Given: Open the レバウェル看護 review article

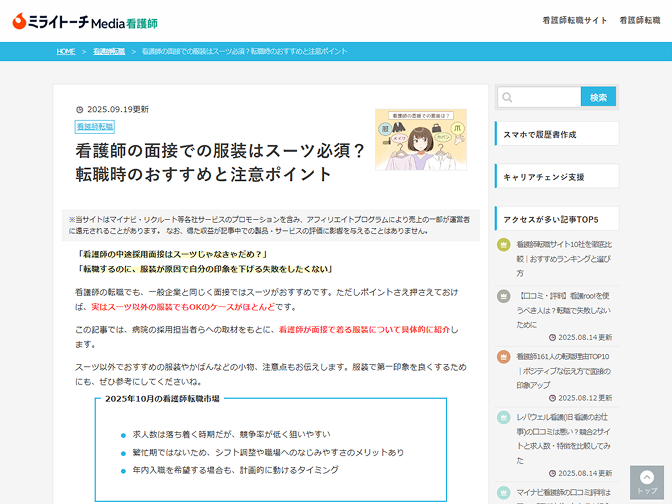Looking at the screenshot, I should pos(564,438).
